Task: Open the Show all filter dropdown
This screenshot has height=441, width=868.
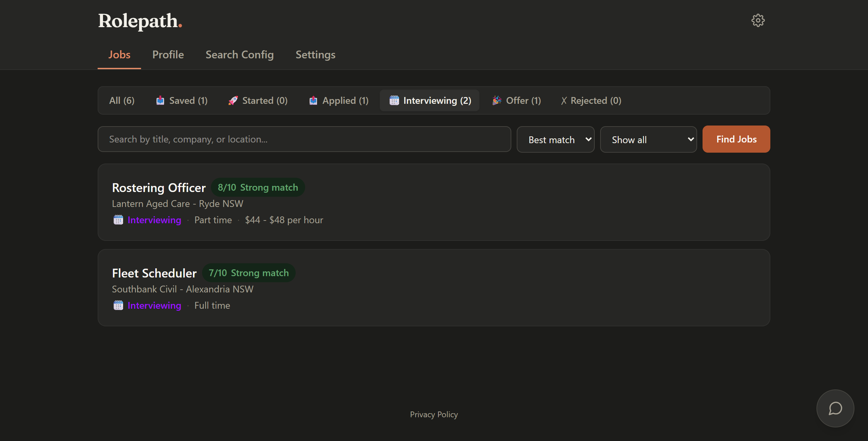Action: click(x=648, y=139)
